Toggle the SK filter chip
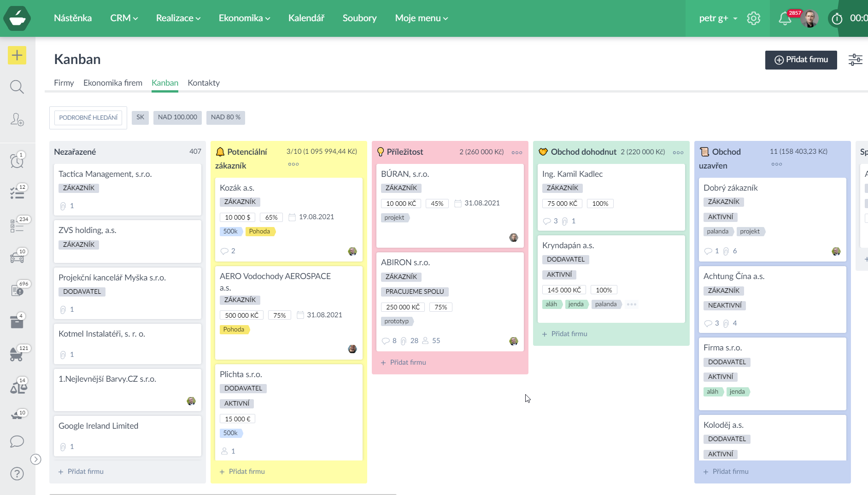The width and height of the screenshot is (868, 495). [x=140, y=117]
